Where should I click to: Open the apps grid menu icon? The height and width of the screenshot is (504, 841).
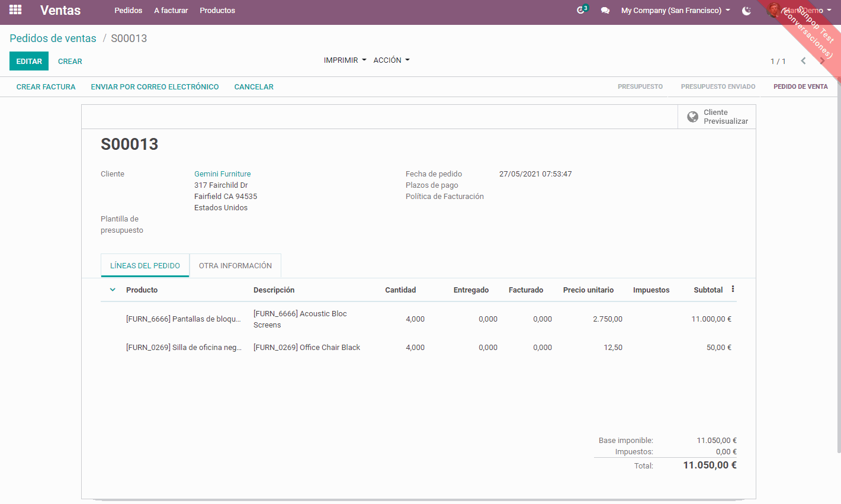pos(15,10)
